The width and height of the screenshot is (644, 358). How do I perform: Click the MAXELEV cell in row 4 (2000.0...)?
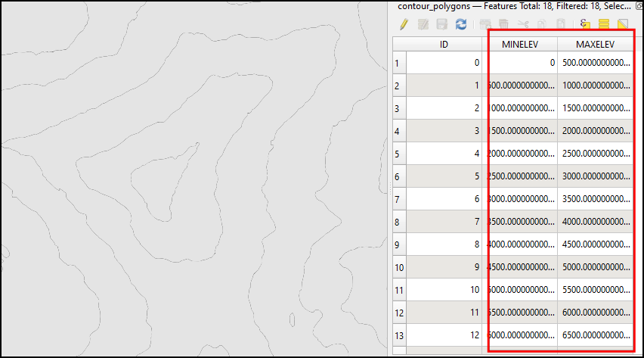(x=595, y=131)
